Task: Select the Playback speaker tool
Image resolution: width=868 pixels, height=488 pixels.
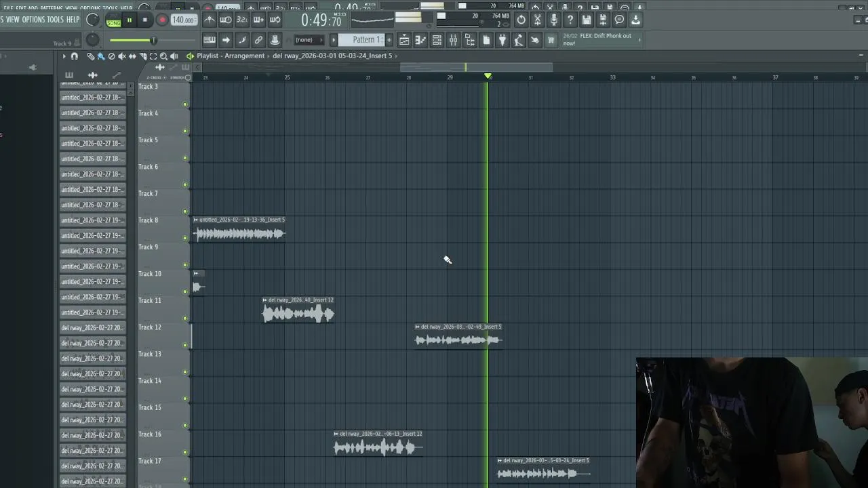Action: 174,56
